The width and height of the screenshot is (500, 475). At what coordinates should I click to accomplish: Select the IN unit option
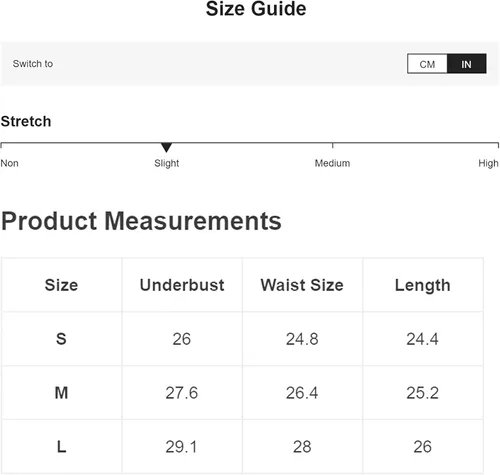click(466, 64)
